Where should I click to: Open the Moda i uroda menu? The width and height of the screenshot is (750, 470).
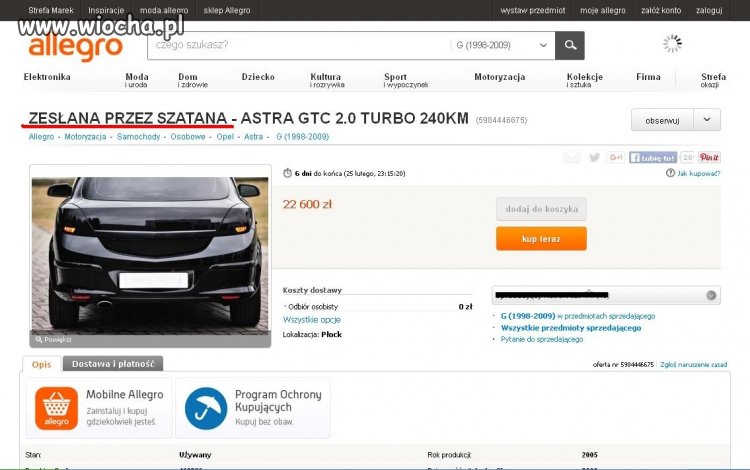[137, 80]
